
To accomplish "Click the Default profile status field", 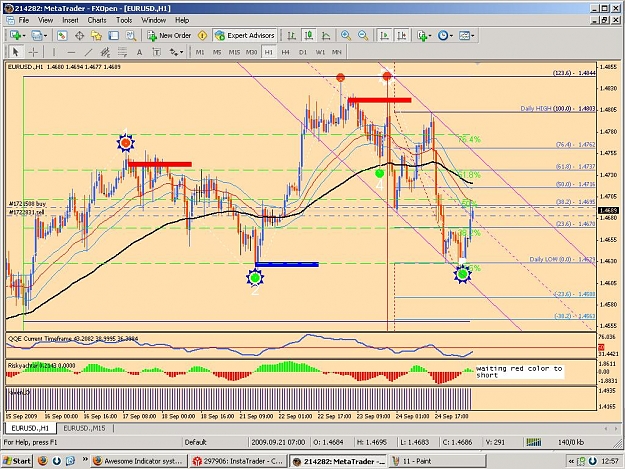I will (x=195, y=442).
